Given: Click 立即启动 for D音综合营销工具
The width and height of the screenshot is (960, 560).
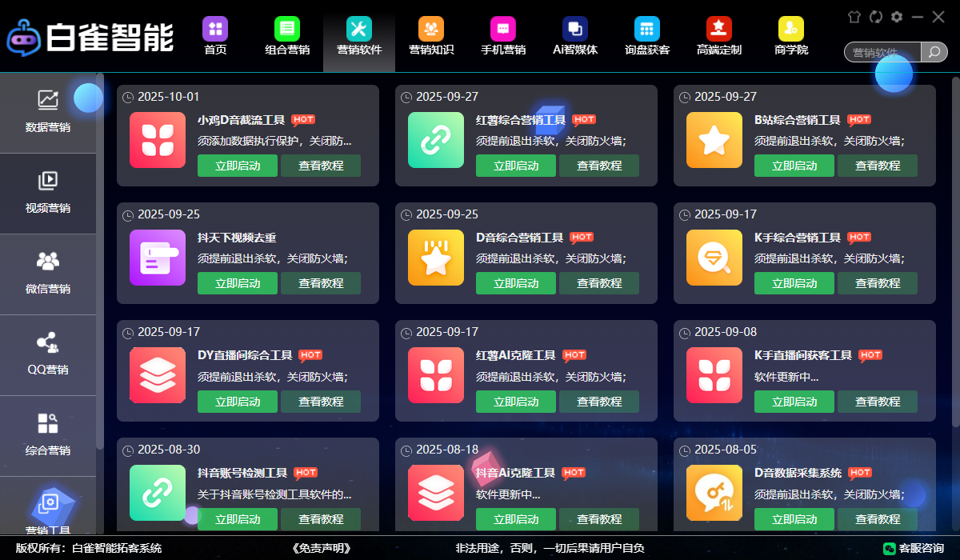Looking at the screenshot, I should tap(516, 283).
